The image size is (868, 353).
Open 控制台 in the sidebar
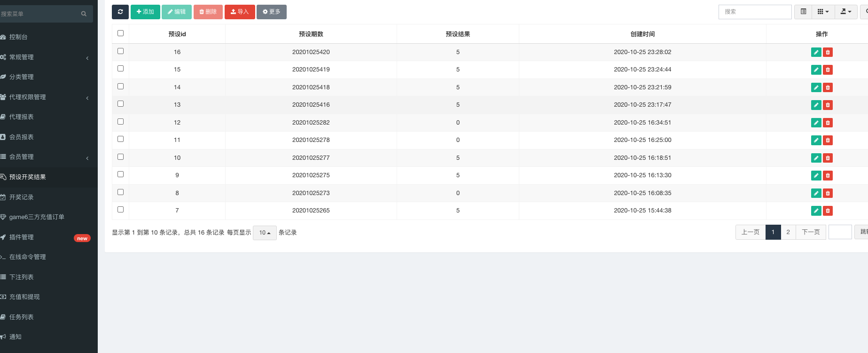[49, 37]
